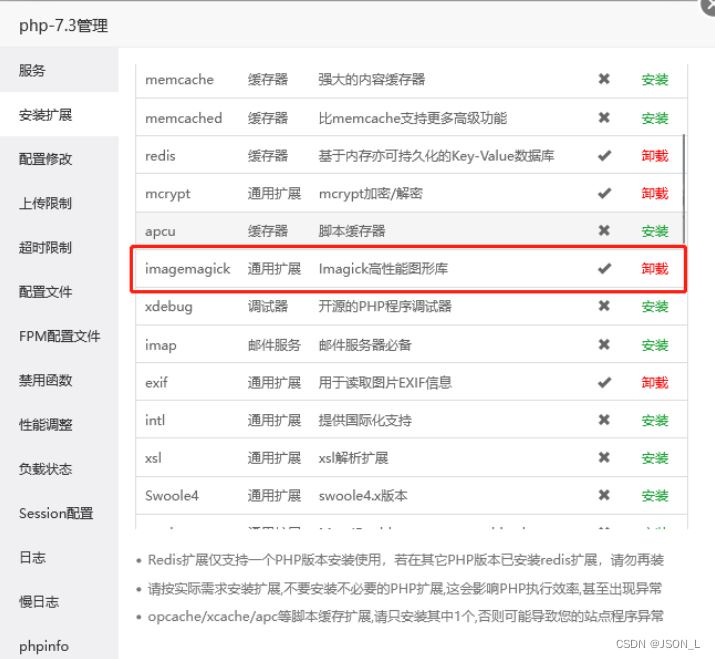Click description '比memcache支持更多高级功能'
Viewport: 715px width, 659px height.
pyautogui.click(x=413, y=118)
